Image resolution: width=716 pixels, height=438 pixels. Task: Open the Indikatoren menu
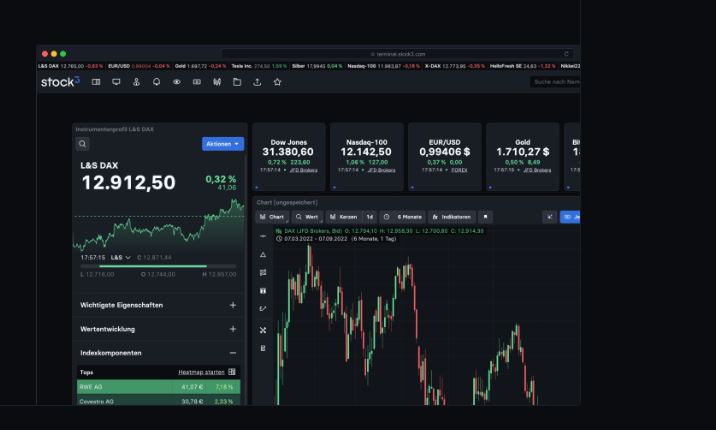coord(452,217)
